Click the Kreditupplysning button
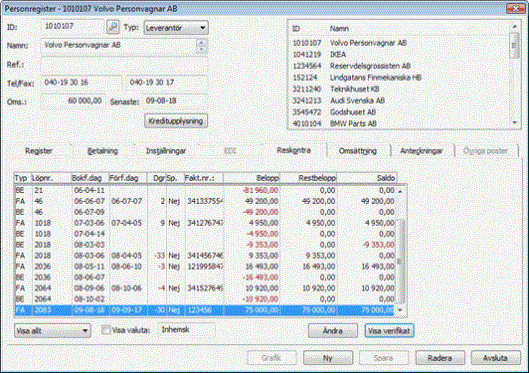Viewport: 529px width, 373px height. tap(176, 121)
